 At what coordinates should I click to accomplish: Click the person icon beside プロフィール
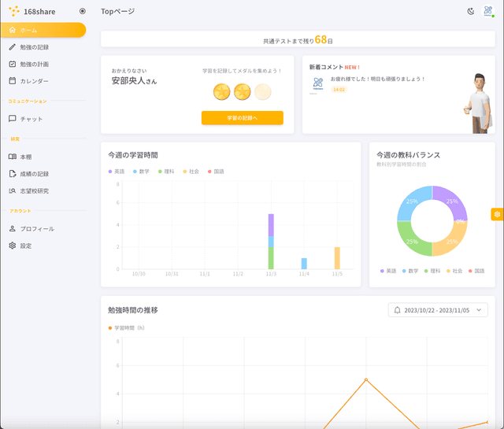coord(13,228)
